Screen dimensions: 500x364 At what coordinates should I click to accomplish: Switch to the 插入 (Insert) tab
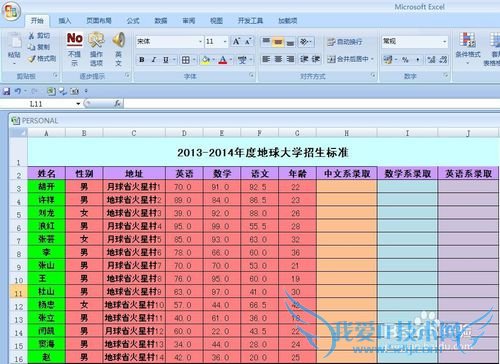[x=65, y=21]
